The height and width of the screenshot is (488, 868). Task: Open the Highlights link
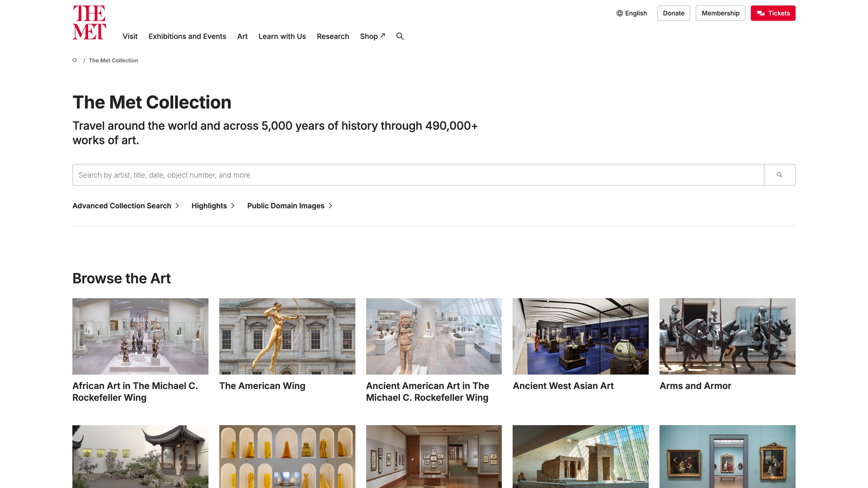209,206
